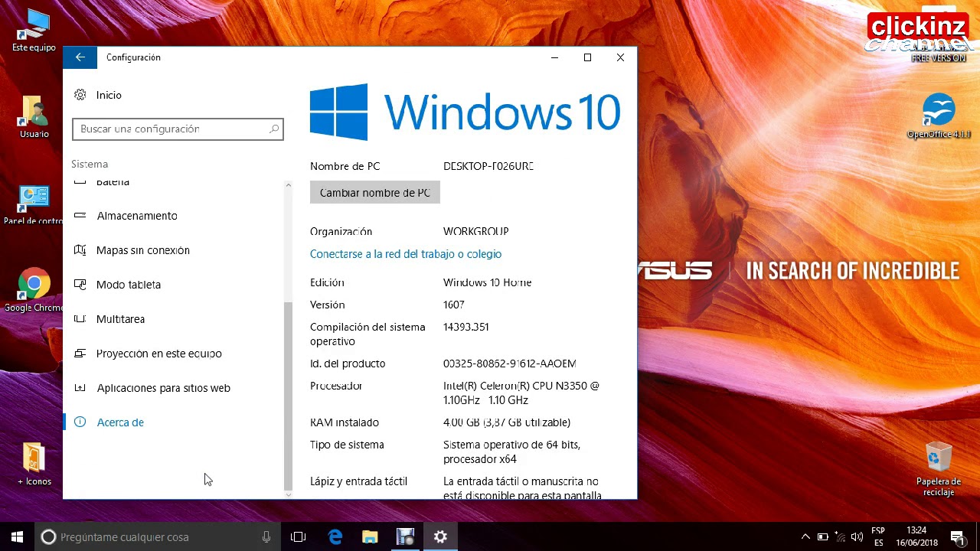Close the Configuración window
Screen dimensions: 980x551
point(620,57)
